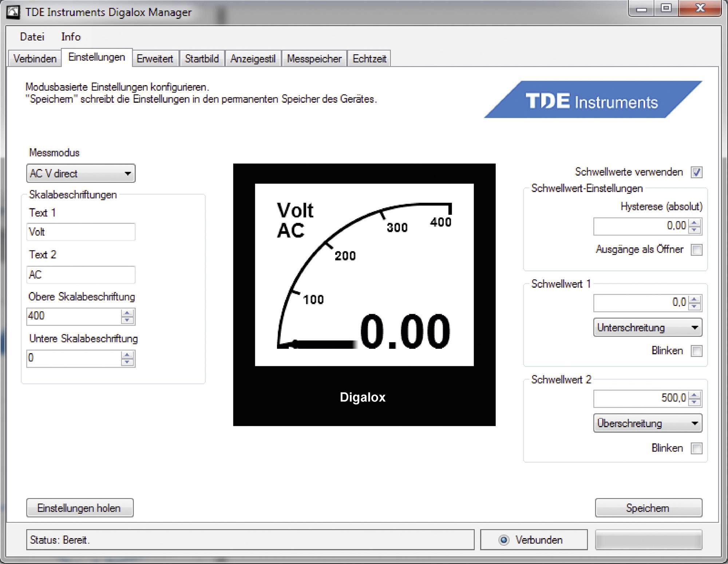Image resolution: width=728 pixels, height=564 pixels.
Task: Enable Blinken for Schwellwert 1
Action: (x=696, y=351)
